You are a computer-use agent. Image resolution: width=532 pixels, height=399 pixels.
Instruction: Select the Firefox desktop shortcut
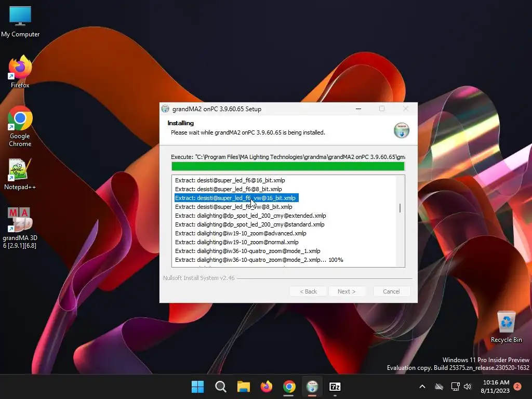point(20,72)
